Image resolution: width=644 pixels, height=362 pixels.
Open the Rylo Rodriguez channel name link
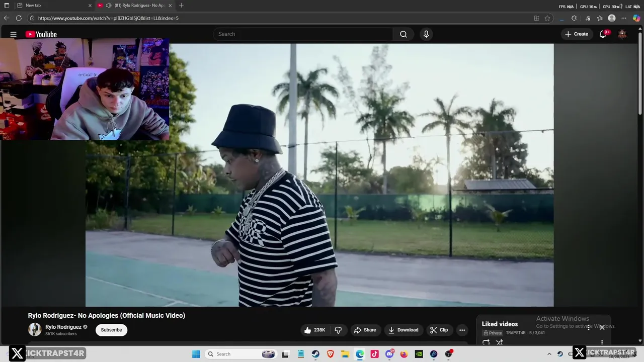coord(63,327)
